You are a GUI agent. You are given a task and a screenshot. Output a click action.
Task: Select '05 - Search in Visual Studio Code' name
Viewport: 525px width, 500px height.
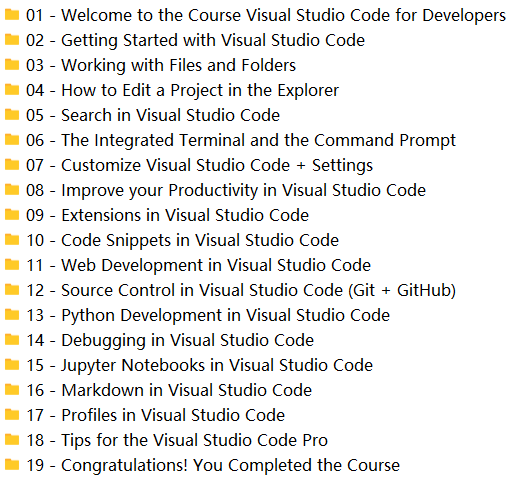pos(153,115)
